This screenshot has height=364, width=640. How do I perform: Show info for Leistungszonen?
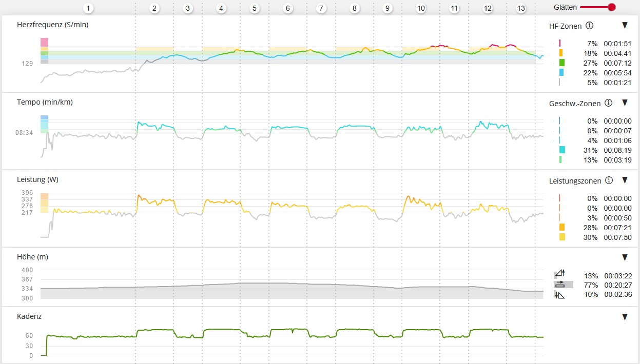(x=609, y=180)
